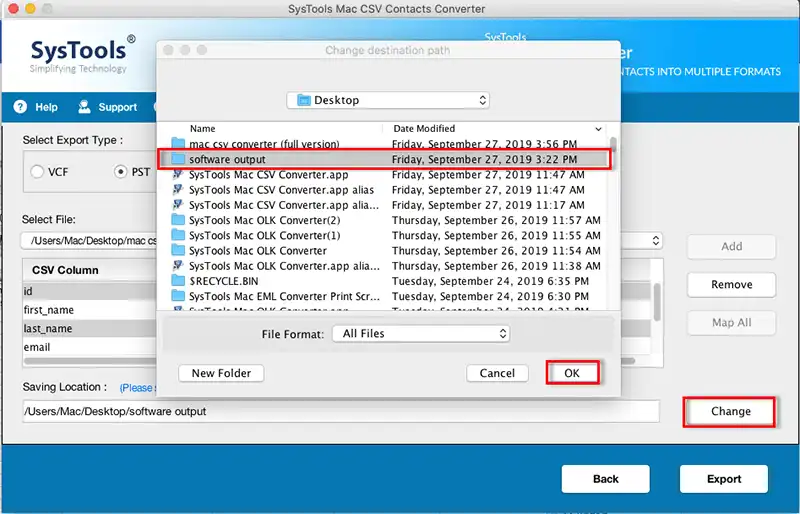Click the Export button
Viewport: 800px width, 514px height.
723,479
